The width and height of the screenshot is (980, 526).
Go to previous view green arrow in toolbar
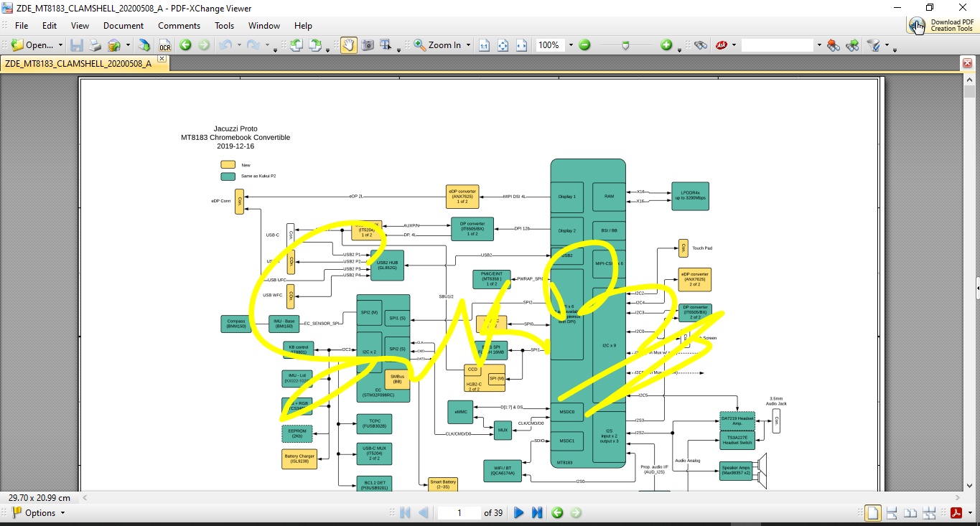coord(185,45)
